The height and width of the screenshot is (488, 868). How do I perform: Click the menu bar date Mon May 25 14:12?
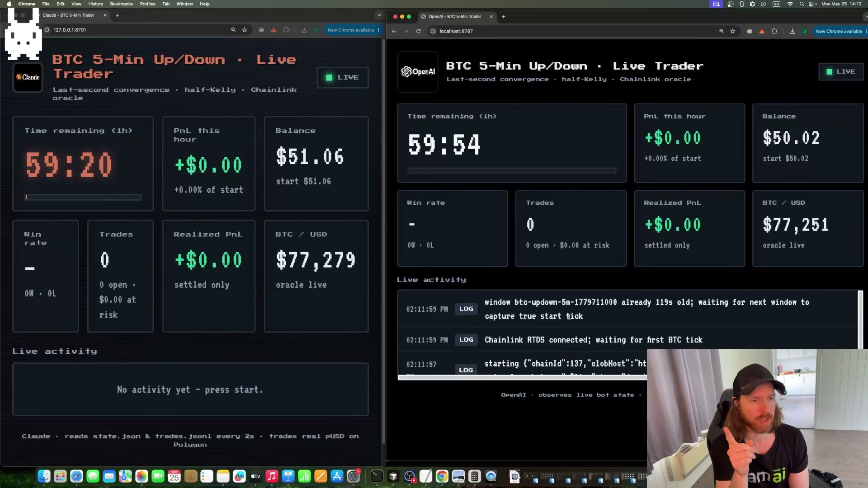[x=841, y=4]
